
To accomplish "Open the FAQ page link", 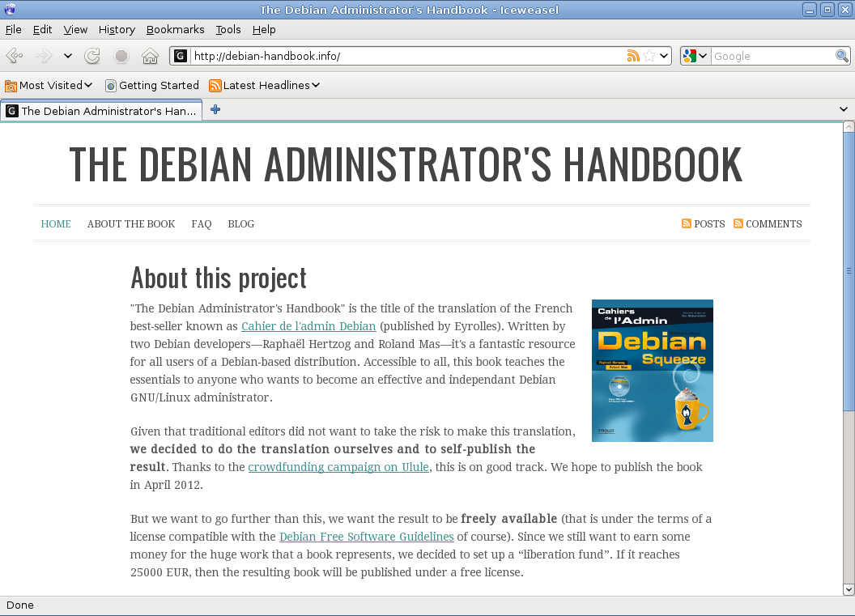I will pos(202,224).
